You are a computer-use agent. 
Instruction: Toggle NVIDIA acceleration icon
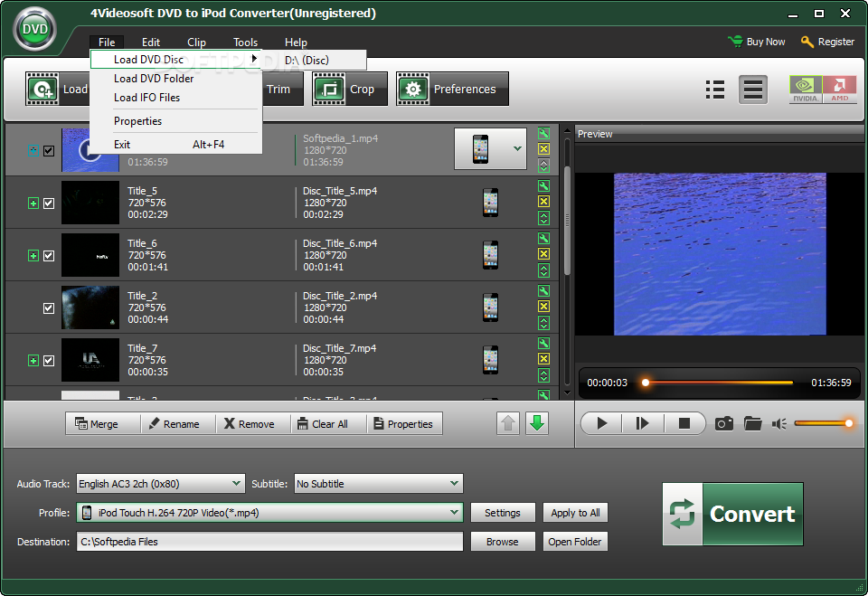pyautogui.click(x=806, y=90)
